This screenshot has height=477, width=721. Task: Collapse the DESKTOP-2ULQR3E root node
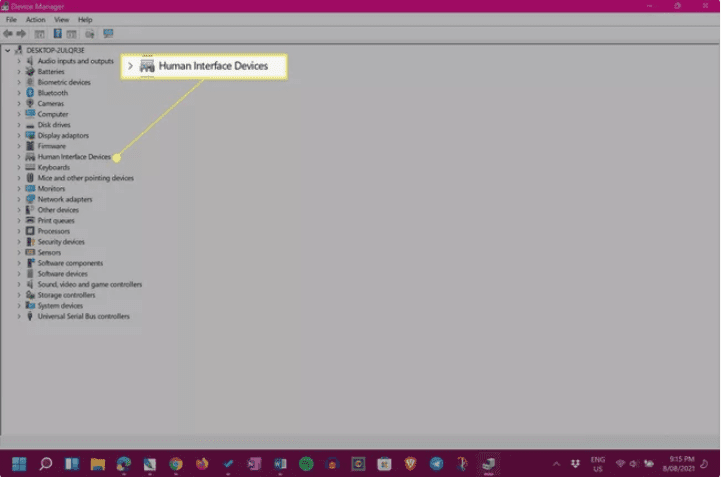point(7,50)
